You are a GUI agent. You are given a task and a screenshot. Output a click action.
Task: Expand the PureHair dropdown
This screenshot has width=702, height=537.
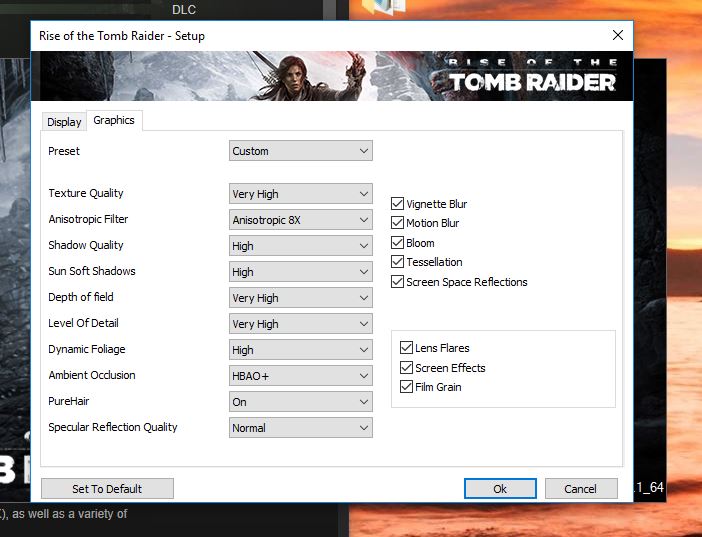(x=300, y=402)
